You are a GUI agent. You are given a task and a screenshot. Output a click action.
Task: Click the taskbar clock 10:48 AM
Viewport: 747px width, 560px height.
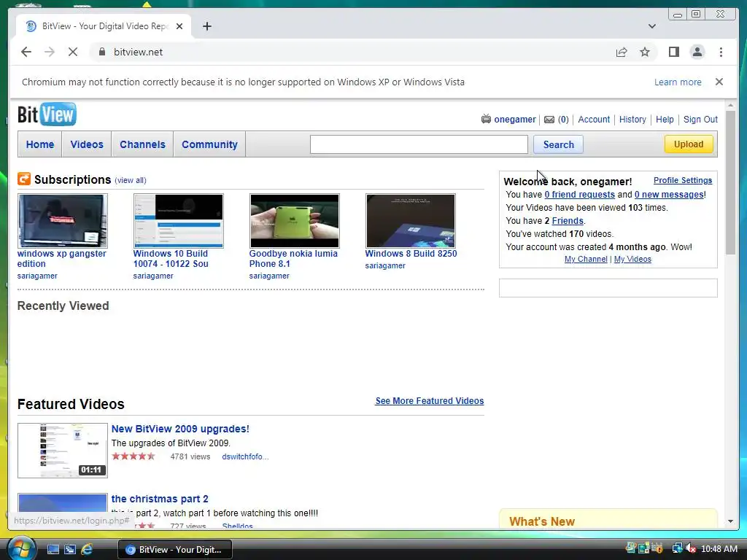point(719,549)
